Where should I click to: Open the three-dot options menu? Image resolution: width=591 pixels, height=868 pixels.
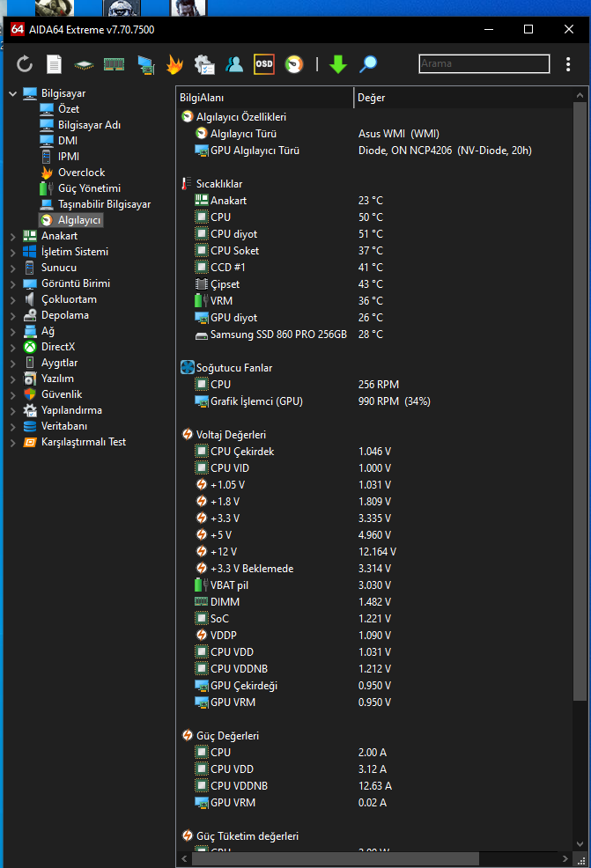pyautogui.click(x=568, y=64)
